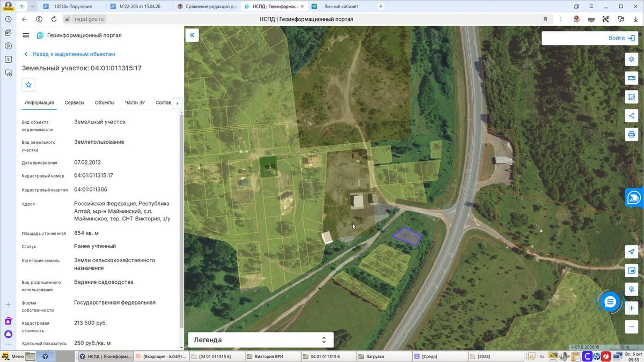
Task: Open the '№22-208 от 15.04.26' browser tab
Action: pos(141,6)
